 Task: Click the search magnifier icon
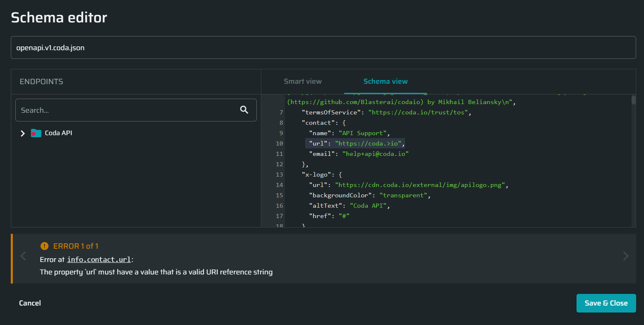click(x=244, y=110)
